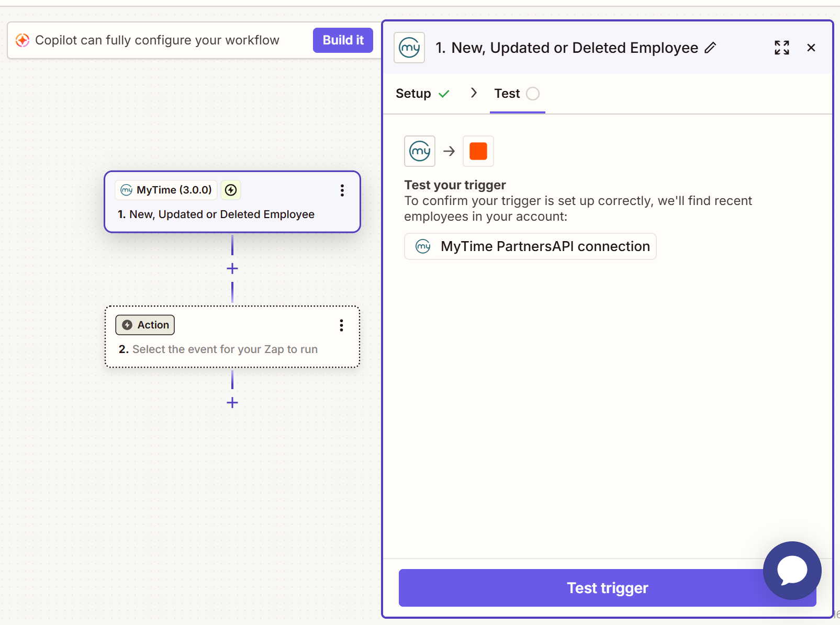Add a step after the Action
840x625 pixels.
(x=232, y=403)
